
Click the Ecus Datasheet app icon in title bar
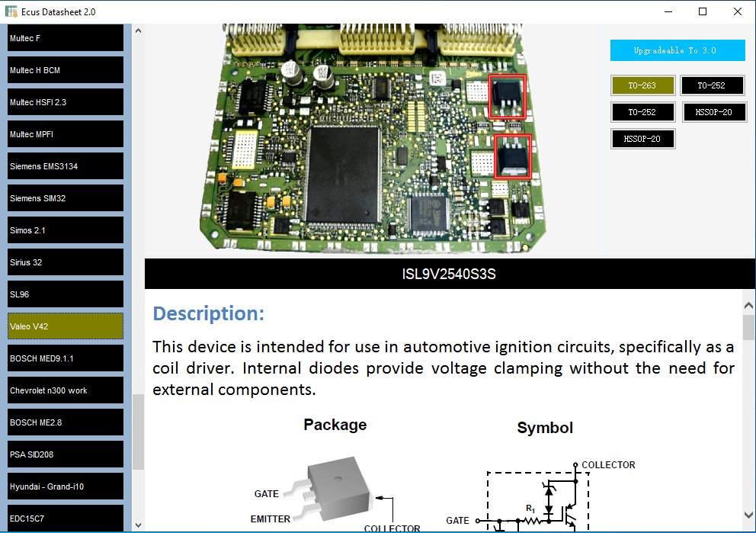pos(11,11)
